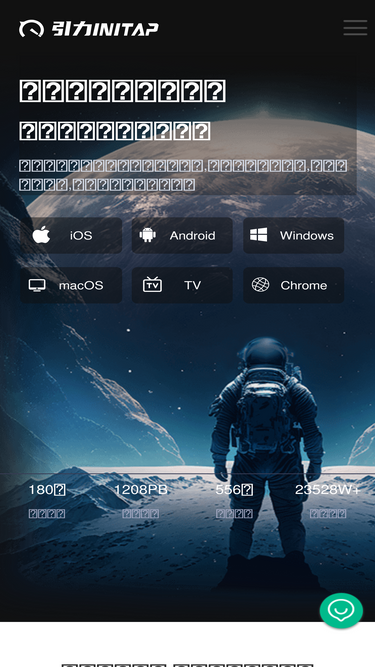Click the INITAP logo

pyautogui.click(x=89, y=29)
